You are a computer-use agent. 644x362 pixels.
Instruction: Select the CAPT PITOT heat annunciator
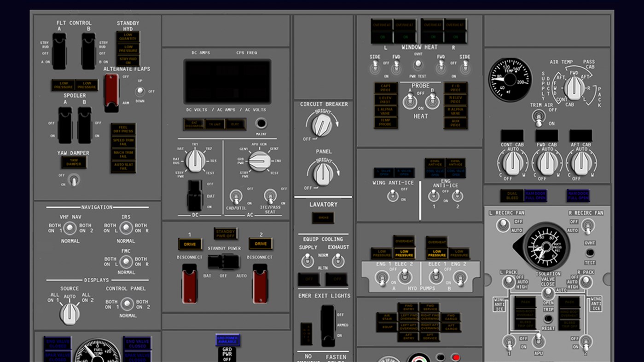(x=385, y=87)
